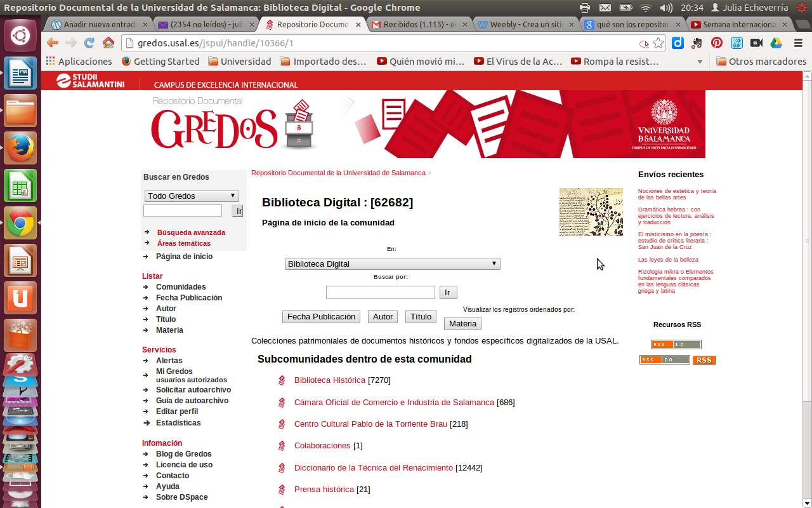The image size is (812, 508).
Task: Switch to the Añadir nueva entrada tab
Action: tap(99, 25)
